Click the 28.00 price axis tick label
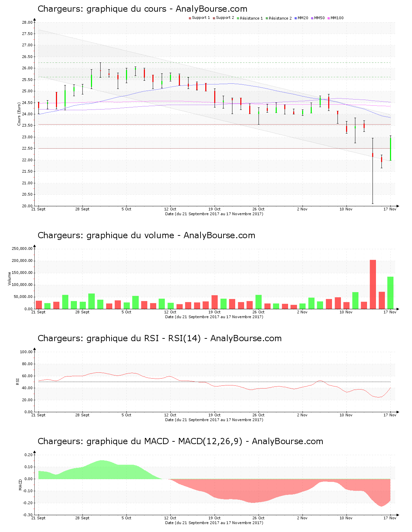This screenshot has height=532, width=412. pyautogui.click(x=27, y=22)
